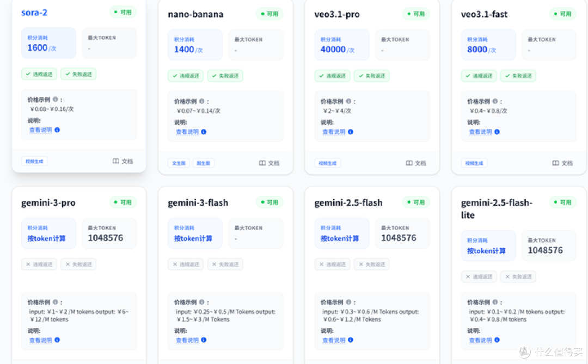The image size is (588, 364).
Task: Click the ¥0.4~¥0.8/次 price on veo3.1-fast
Action: point(488,111)
